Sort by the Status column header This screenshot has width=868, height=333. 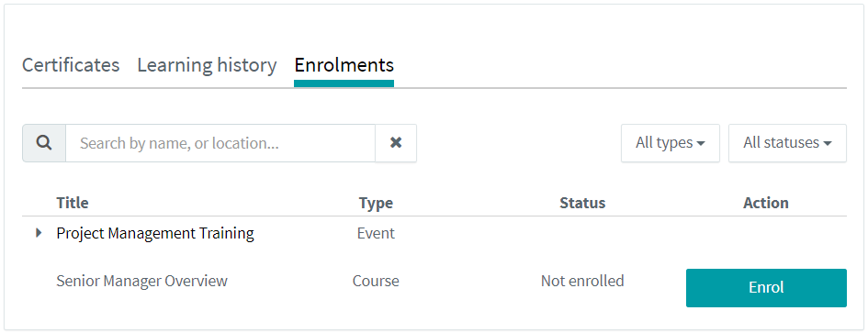click(x=582, y=203)
